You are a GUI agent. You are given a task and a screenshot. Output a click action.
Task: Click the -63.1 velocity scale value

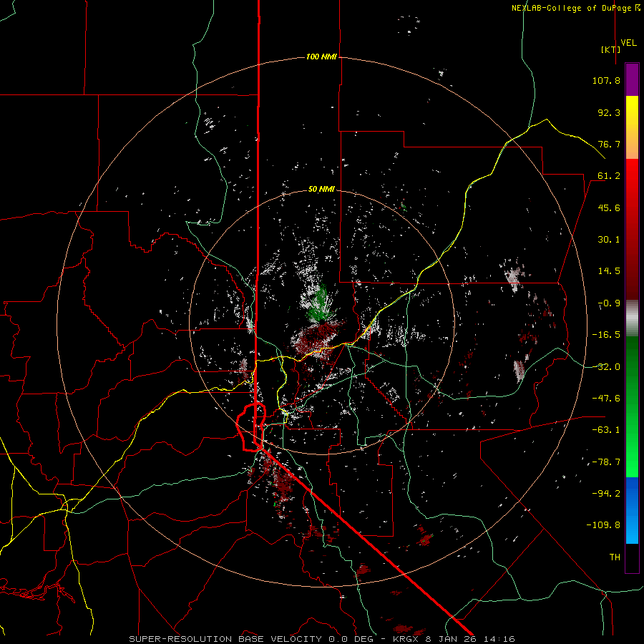pyautogui.click(x=606, y=430)
